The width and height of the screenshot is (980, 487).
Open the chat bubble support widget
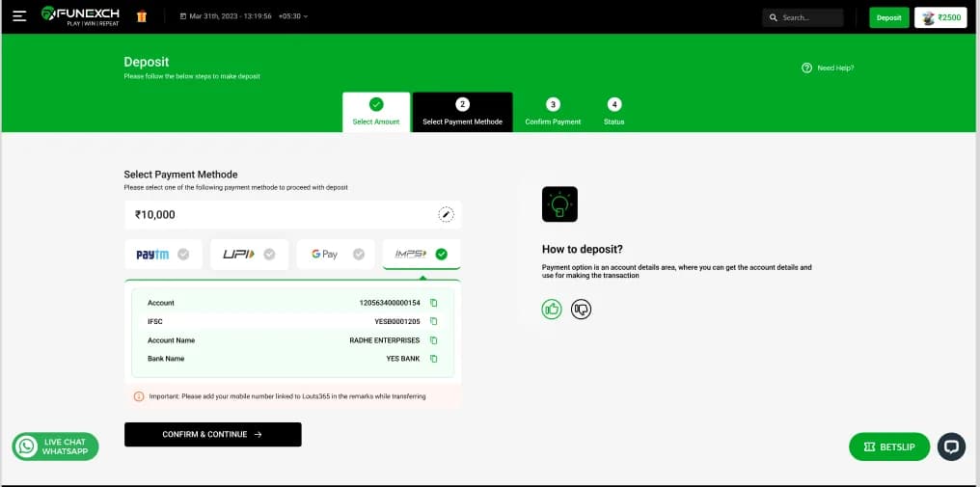951,446
